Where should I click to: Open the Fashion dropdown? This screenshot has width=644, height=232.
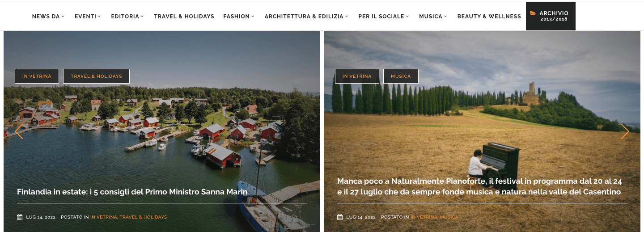[239, 17]
